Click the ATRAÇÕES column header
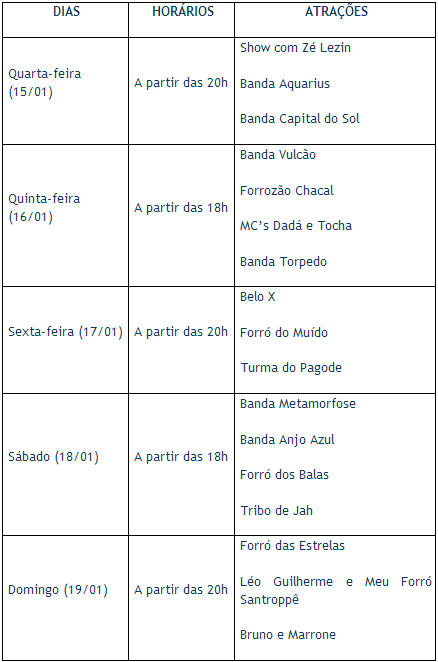Viewport: 438px width, 662px height. pos(336,11)
